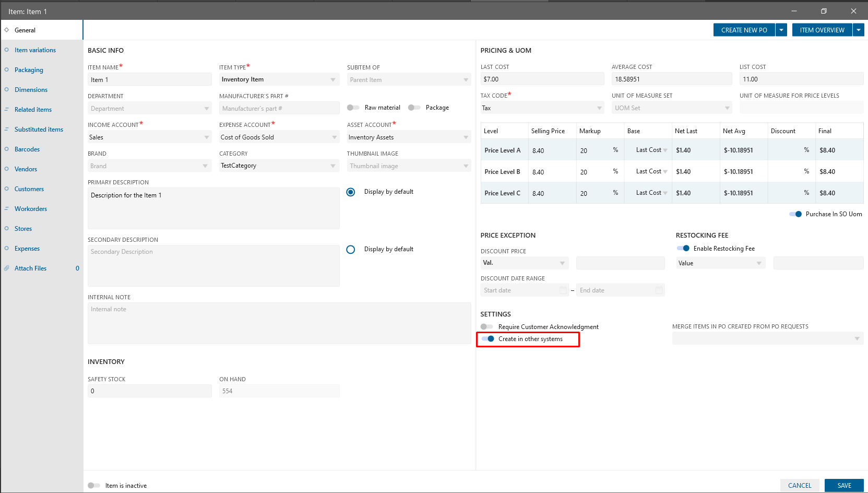Screen dimensions: 868x493
Task: Disable Create in other systems toggle
Action: point(488,339)
